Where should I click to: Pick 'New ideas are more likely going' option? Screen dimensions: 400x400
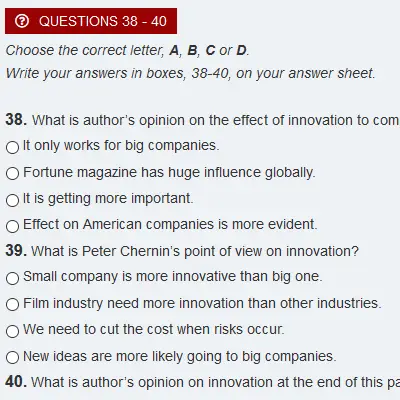click(12, 357)
